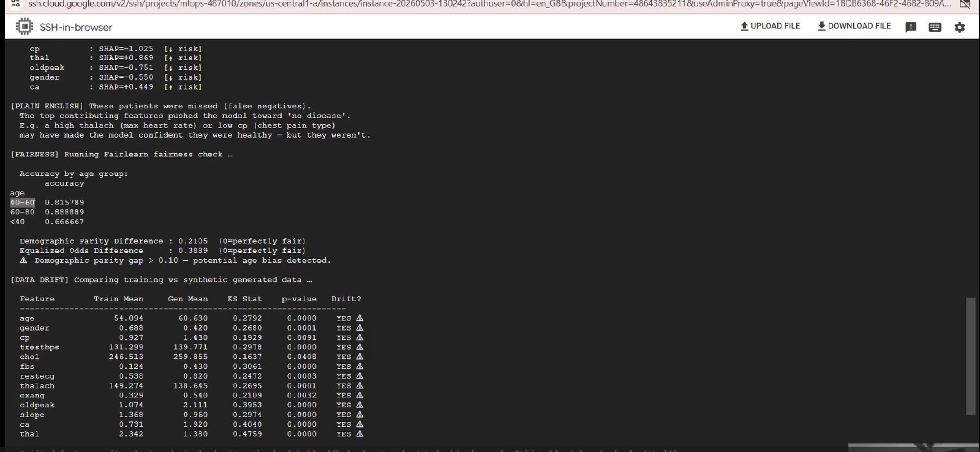Click the SHAP=-0.550 value for gender
980x452 pixels.
coord(126,78)
